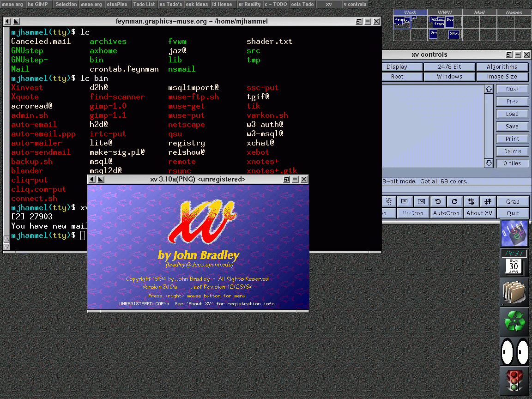Click the clock and calendar dock applet
532x399 pixels.
pyautogui.click(x=514, y=262)
